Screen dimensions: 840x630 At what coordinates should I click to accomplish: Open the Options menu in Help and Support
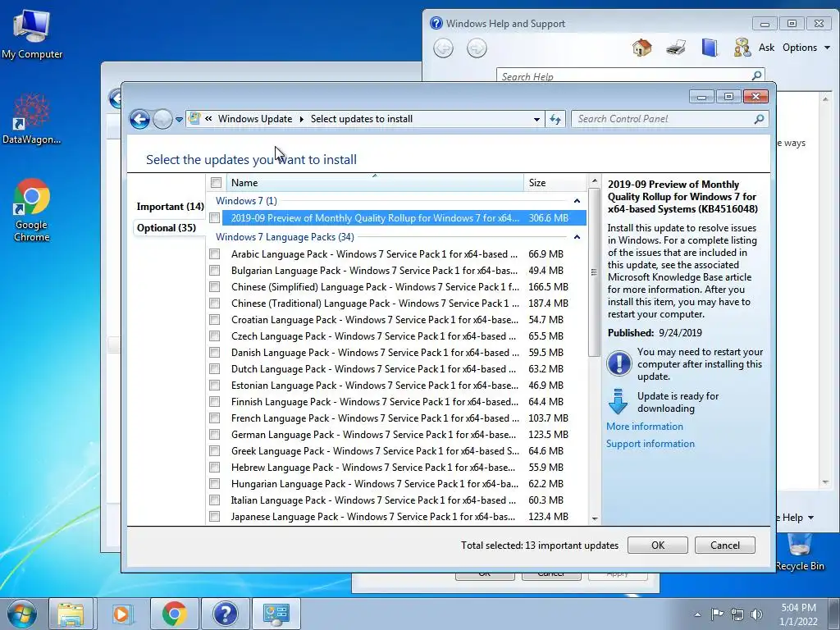click(806, 47)
